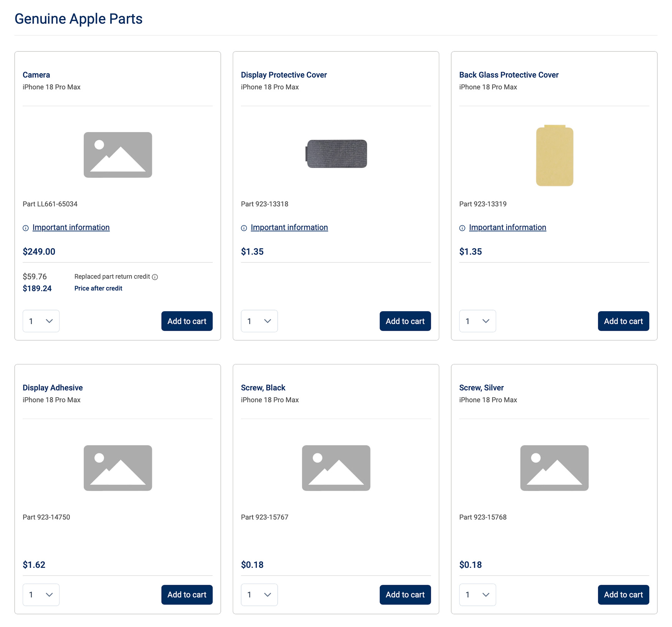This screenshot has width=672, height=627.
Task: Add Display Adhesive to cart
Action: (x=187, y=594)
